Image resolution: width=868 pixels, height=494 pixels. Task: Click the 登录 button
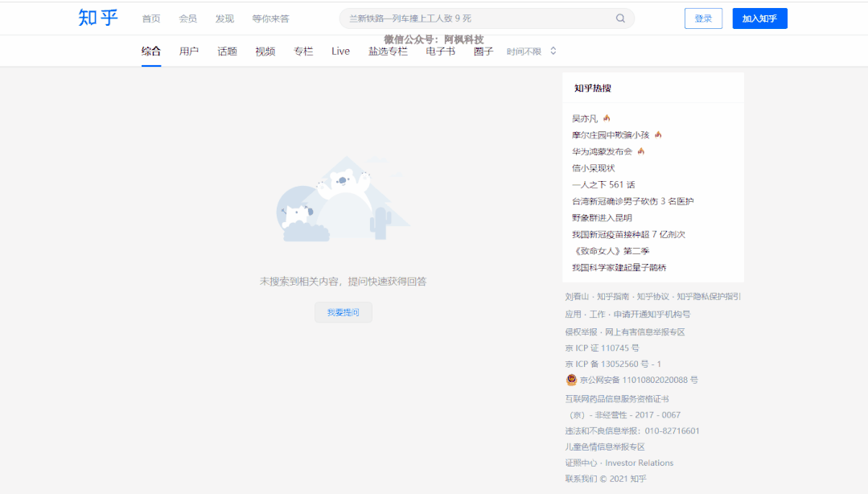tap(703, 17)
